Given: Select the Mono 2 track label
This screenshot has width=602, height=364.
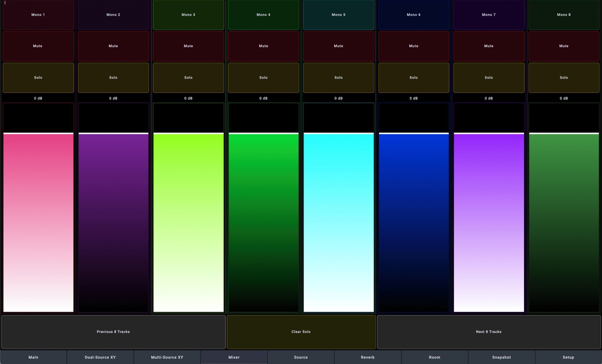Looking at the screenshot, I should 113,15.
